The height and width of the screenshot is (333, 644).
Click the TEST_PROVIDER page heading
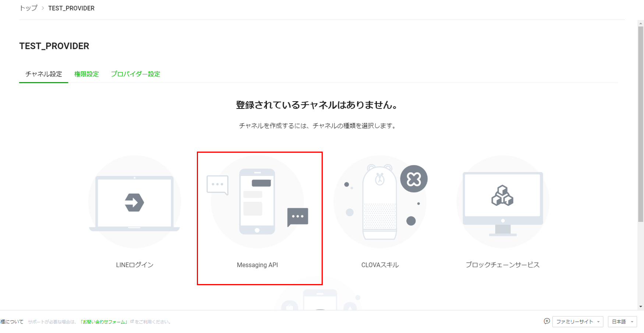tap(54, 46)
